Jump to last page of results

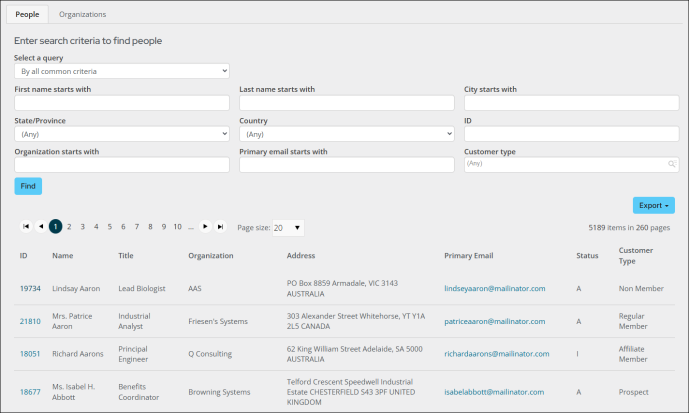(x=220, y=227)
